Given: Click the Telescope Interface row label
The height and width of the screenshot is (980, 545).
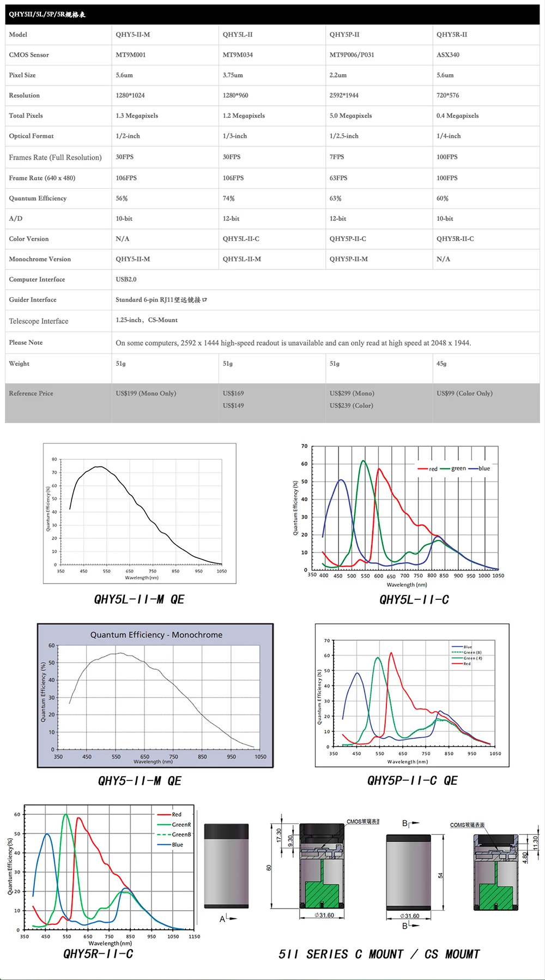Looking at the screenshot, I should click(x=39, y=321).
